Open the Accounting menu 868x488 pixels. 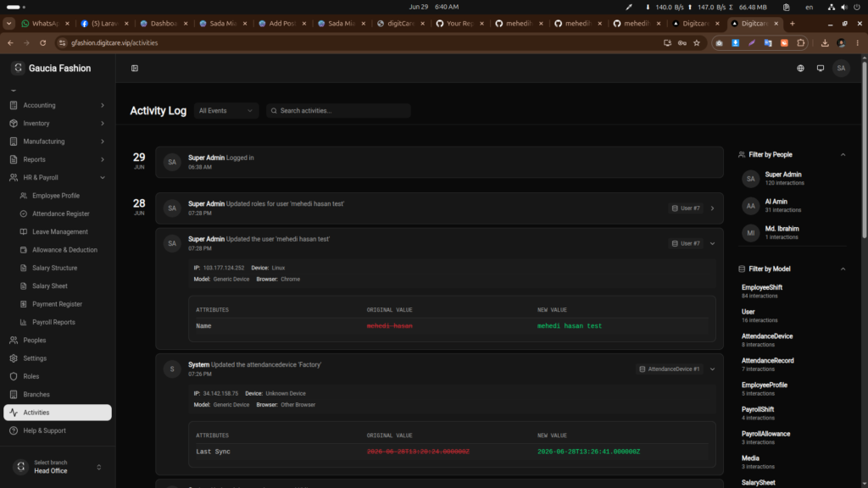pos(58,105)
